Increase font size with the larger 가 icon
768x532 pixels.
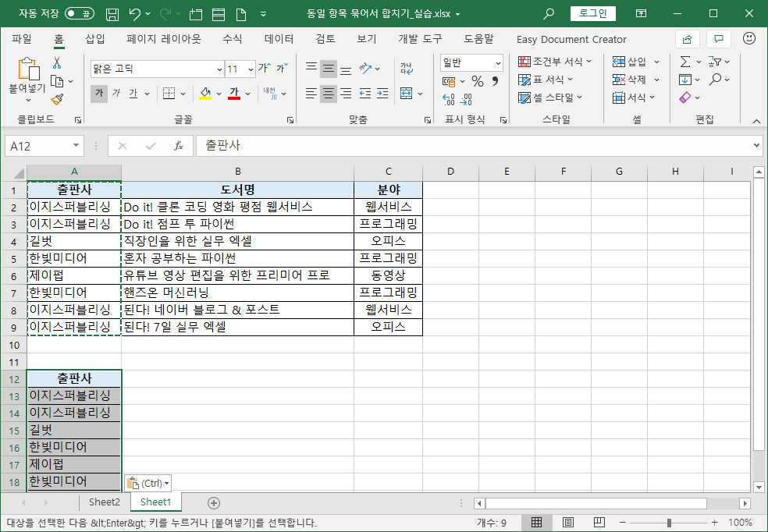[265, 69]
